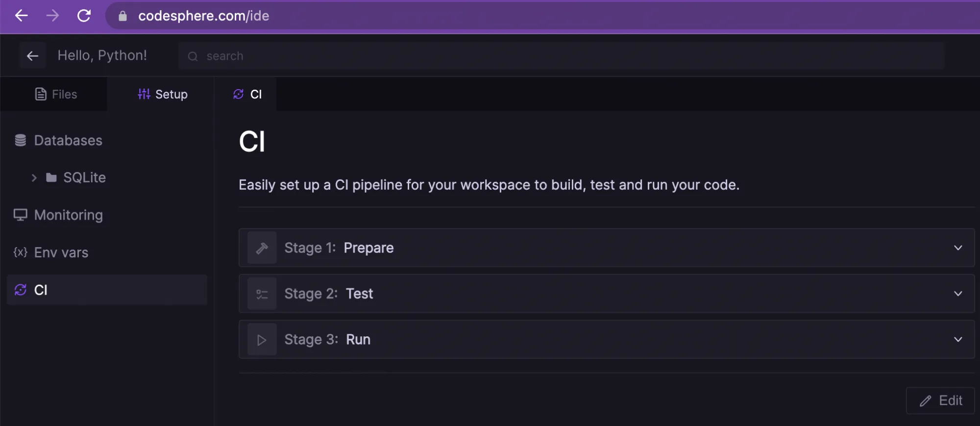Open the Setup tab
This screenshot has height=426, width=980.
pos(162,94)
